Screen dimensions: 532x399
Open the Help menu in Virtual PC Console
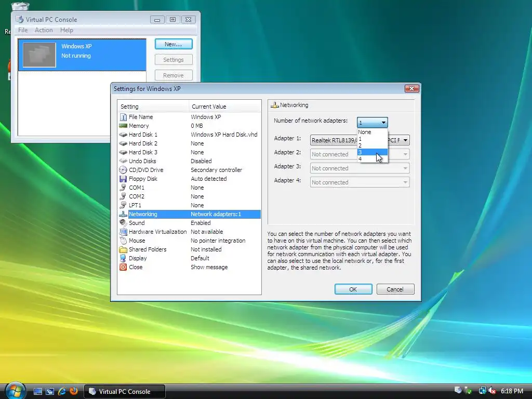click(66, 30)
